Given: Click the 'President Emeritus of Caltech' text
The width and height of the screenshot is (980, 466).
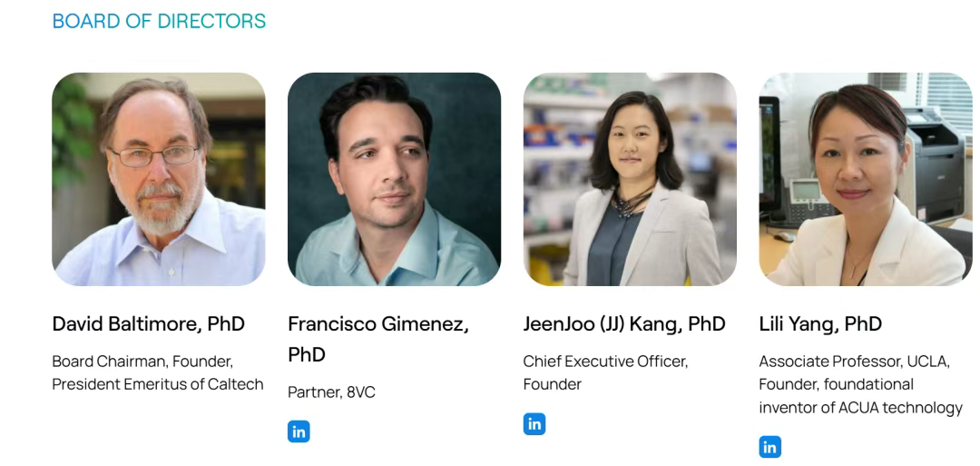Looking at the screenshot, I should (x=158, y=384).
